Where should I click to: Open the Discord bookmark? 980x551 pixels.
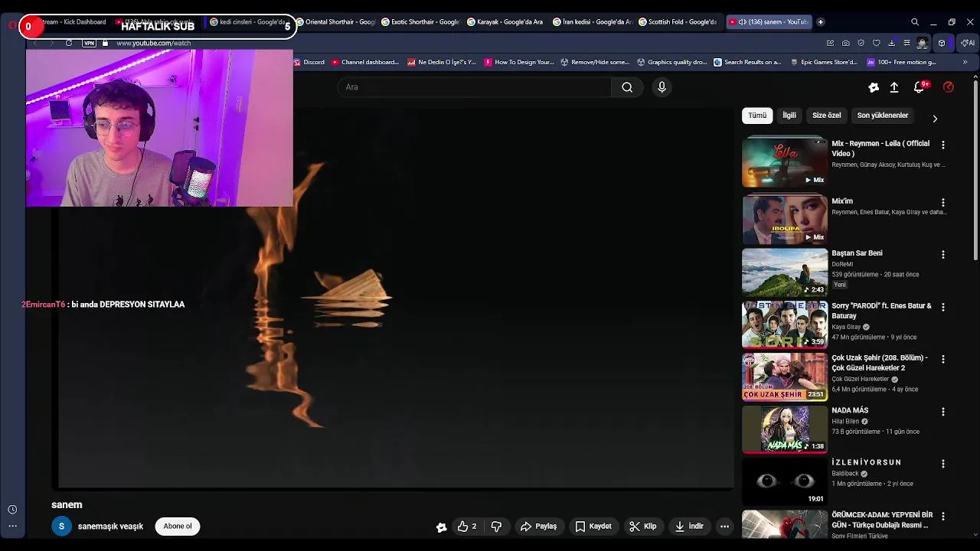pos(309,62)
